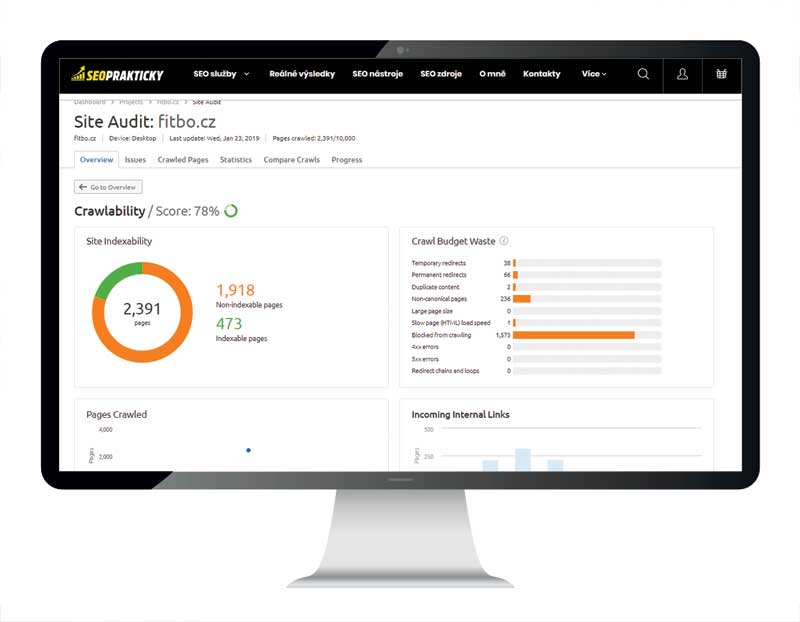The width and height of the screenshot is (800, 622).
Task: Click the Slow page (HTML) load speed label
Action: (451, 323)
